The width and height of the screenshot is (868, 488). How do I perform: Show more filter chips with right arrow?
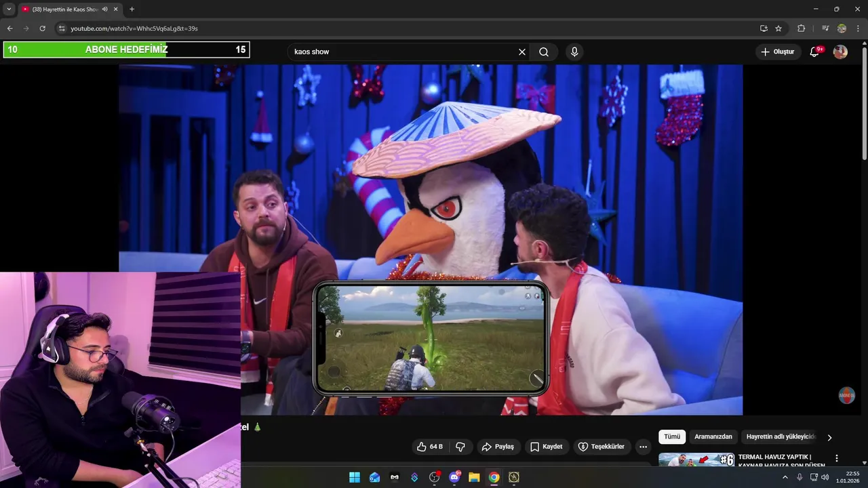[829, 438]
